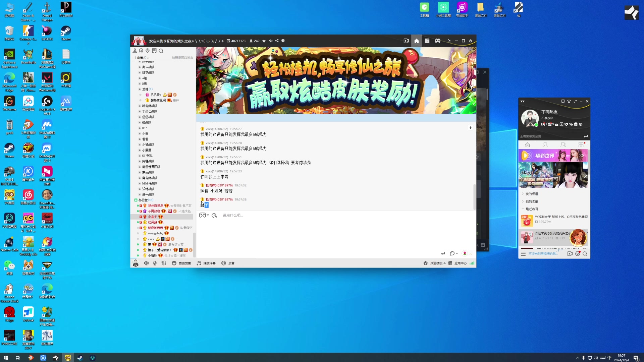This screenshot has width=644, height=362.
Task: Expand 我的频道 in YY main panel
Action: (x=530, y=194)
